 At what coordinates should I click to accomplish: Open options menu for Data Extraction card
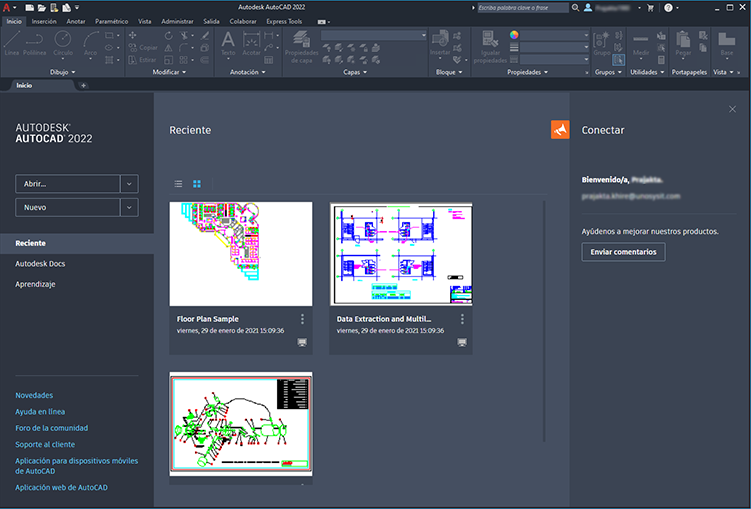tap(462, 319)
